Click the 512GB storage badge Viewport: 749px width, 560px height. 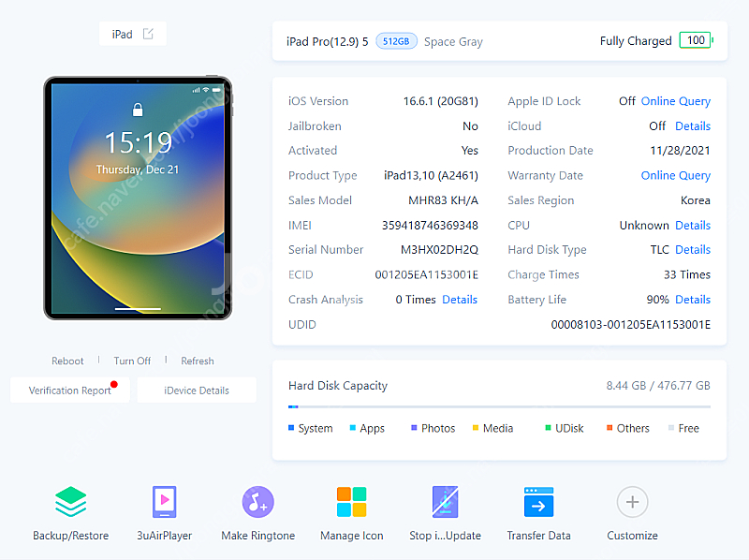pos(396,41)
